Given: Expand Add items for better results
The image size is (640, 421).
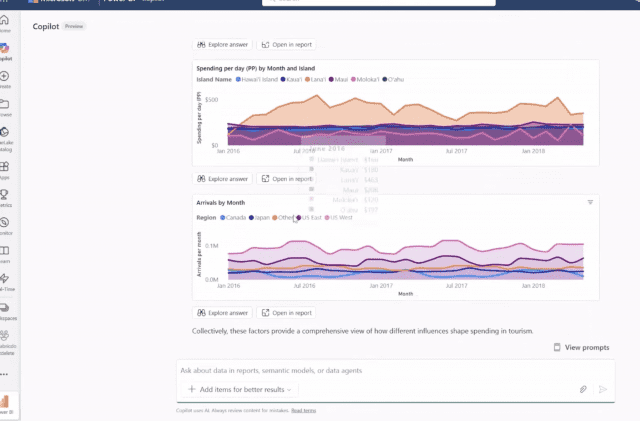Looking at the screenshot, I should click(240, 390).
